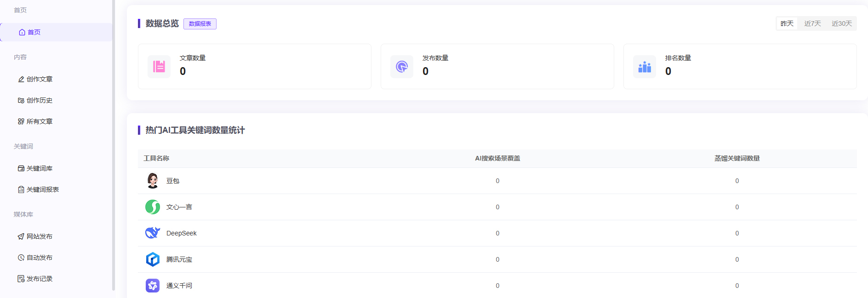The width and height of the screenshot is (868, 298).
Task: Click the 腾讯元宝 tool name
Action: click(x=179, y=259)
